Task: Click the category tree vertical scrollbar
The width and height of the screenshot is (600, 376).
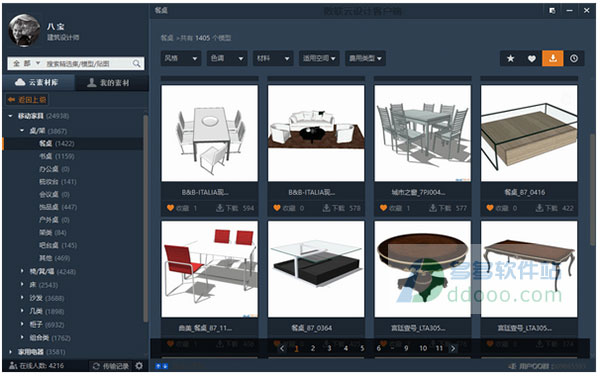Action: pyautogui.click(x=145, y=218)
